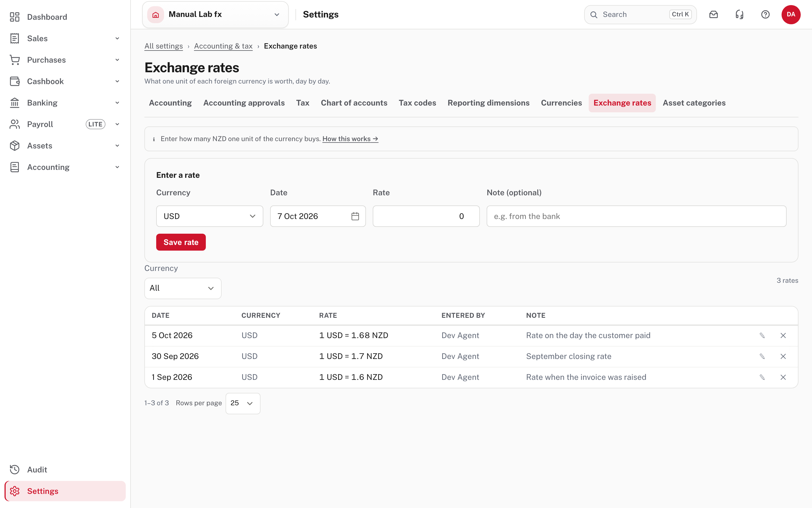Follow the How this works link
This screenshot has width=812, height=508.
350,139
